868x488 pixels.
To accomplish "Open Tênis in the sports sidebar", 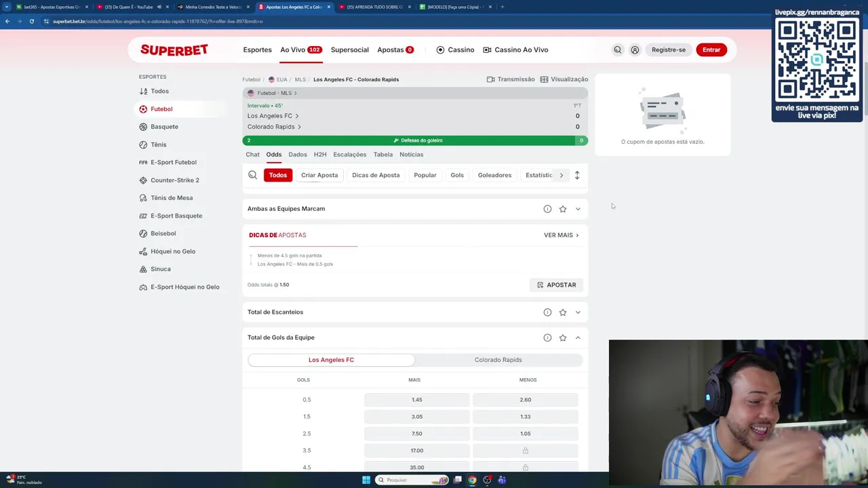I will pyautogui.click(x=153, y=144).
